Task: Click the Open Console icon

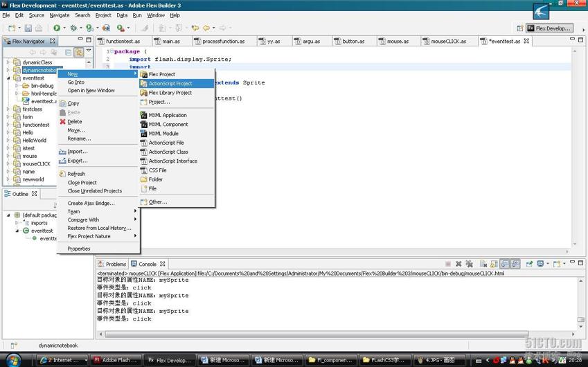Action: click(x=556, y=264)
